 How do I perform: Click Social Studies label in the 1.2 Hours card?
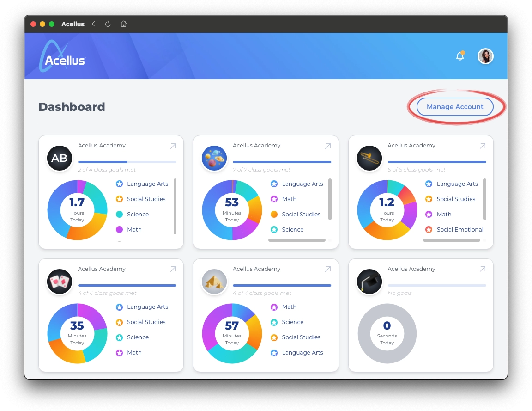pos(456,199)
